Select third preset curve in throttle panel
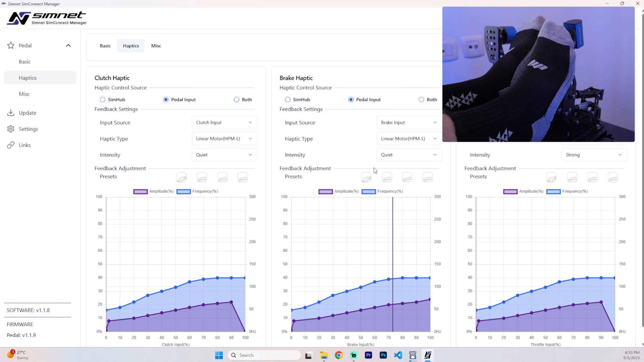644x362 pixels. [x=592, y=177]
